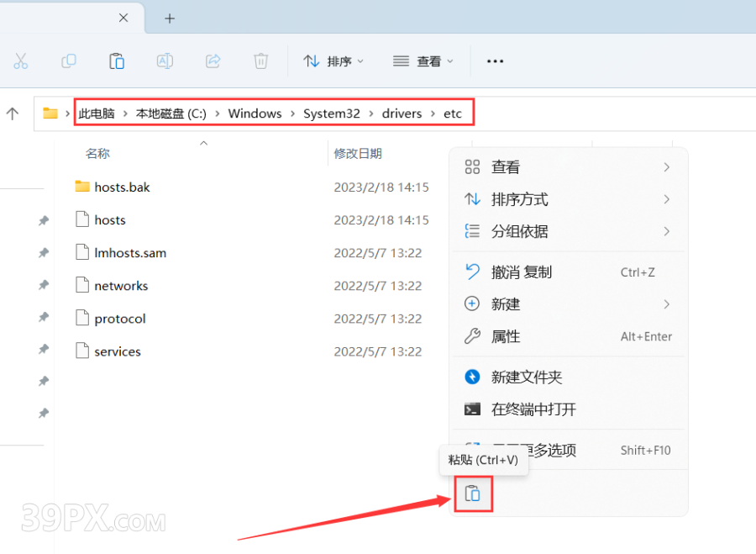Viewport: 756px width, 554px height.
Task: Open the 查看 view dropdown
Action: click(x=424, y=61)
